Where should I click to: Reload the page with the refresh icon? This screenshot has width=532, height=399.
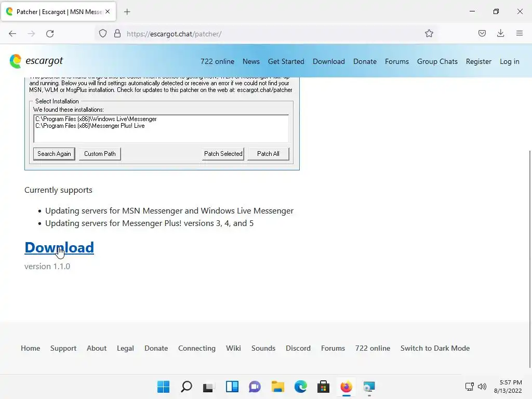click(50, 34)
